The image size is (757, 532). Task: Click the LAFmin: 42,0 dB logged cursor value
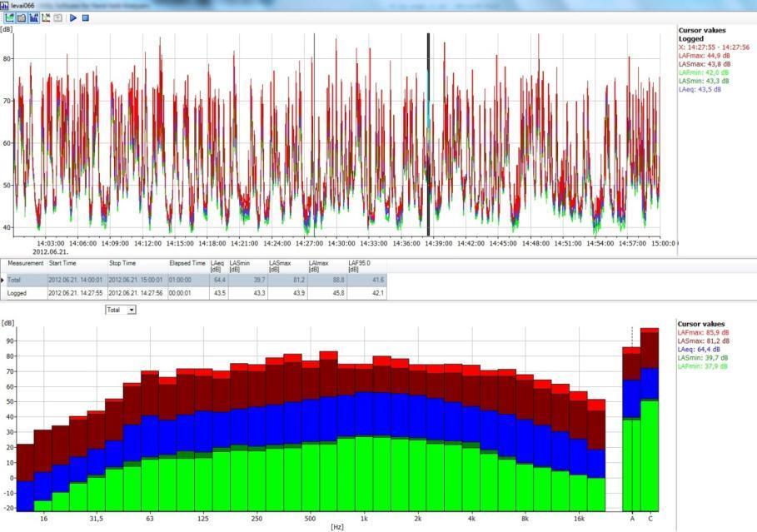point(704,72)
